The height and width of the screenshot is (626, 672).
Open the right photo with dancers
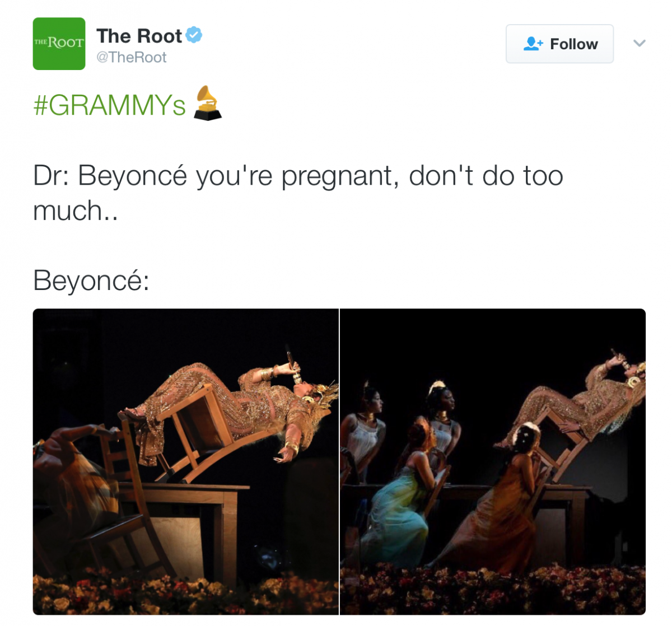(x=493, y=461)
